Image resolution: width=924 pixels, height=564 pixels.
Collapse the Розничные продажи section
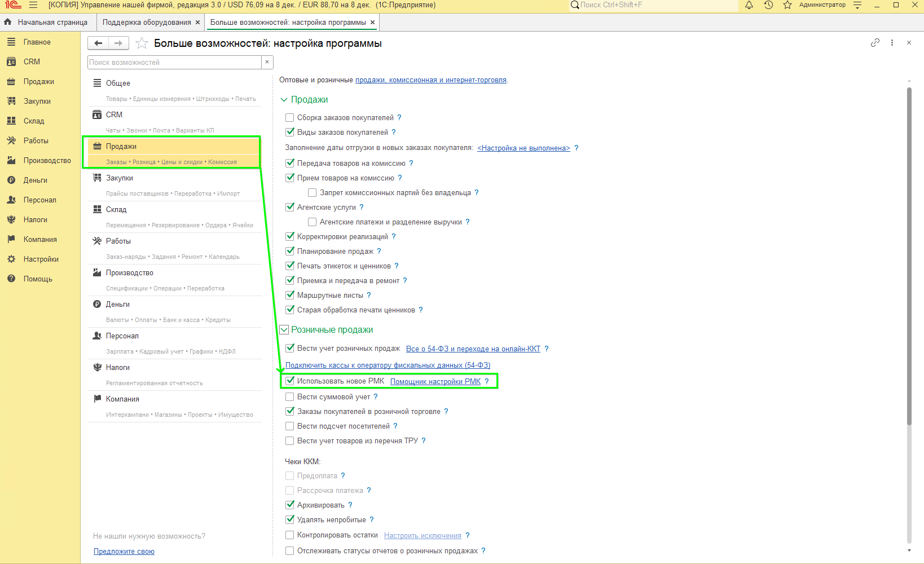coord(284,330)
